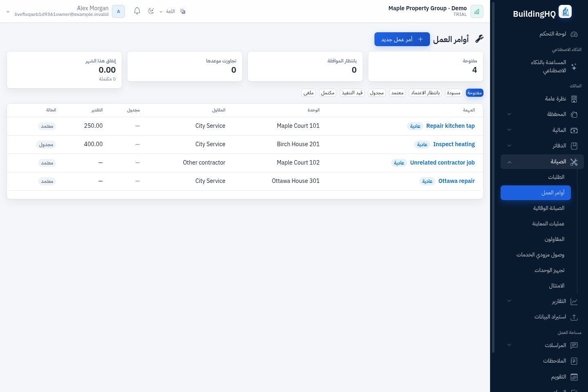Click the الصيانة tools icon
Viewport: 588px width, 392px height.
tap(574, 162)
